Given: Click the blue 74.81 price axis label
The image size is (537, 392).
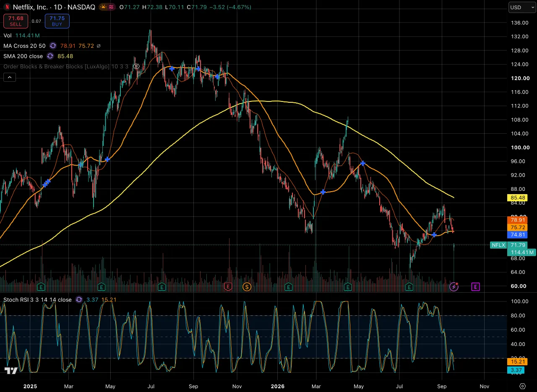Looking at the screenshot, I should pyautogui.click(x=518, y=235).
